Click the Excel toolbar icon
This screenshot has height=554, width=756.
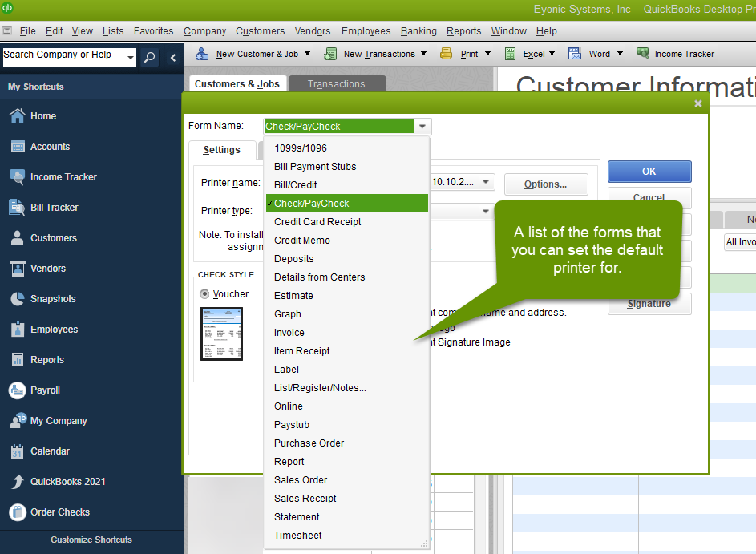[x=510, y=54]
